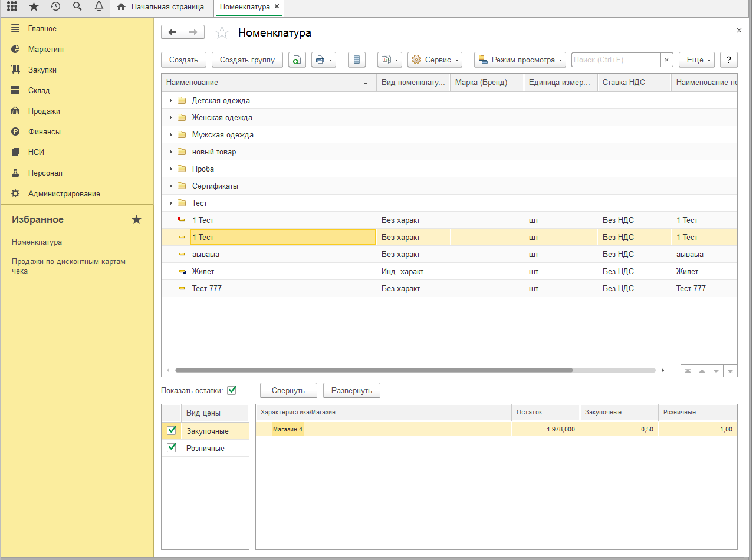Open Продажи по дисконтным картам чека link
This screenshot has width=756, height=560.
68,266
